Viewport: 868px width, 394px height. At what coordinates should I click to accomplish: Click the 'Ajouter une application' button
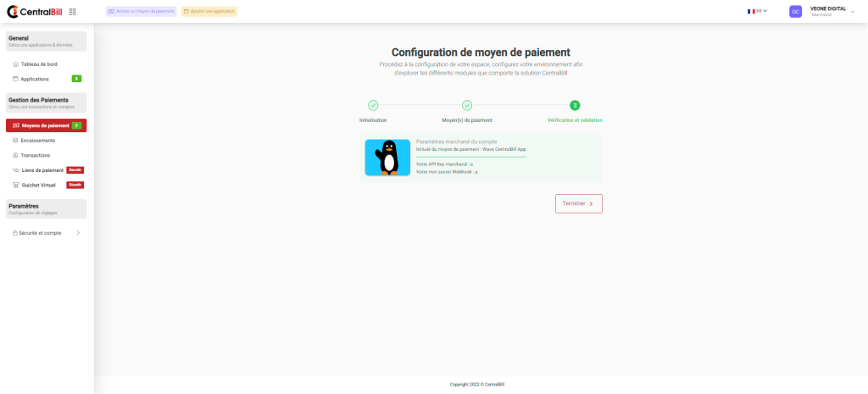point(209,11)
